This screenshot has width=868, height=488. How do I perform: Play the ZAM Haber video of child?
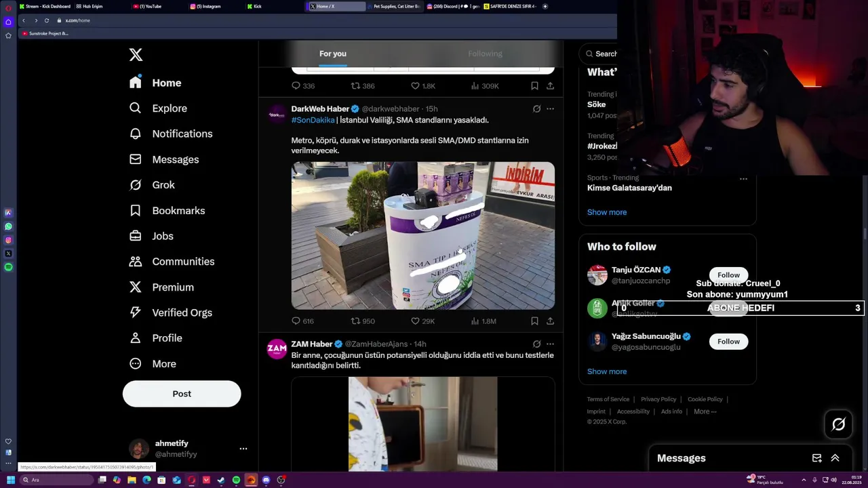click(x=423, y=424)
